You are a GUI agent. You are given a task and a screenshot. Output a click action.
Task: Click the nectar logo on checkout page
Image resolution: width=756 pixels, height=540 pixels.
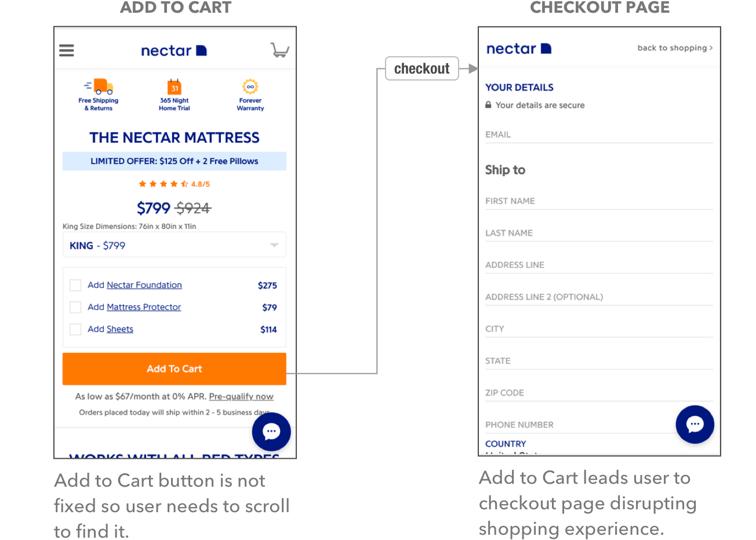(x=518, y=49)
